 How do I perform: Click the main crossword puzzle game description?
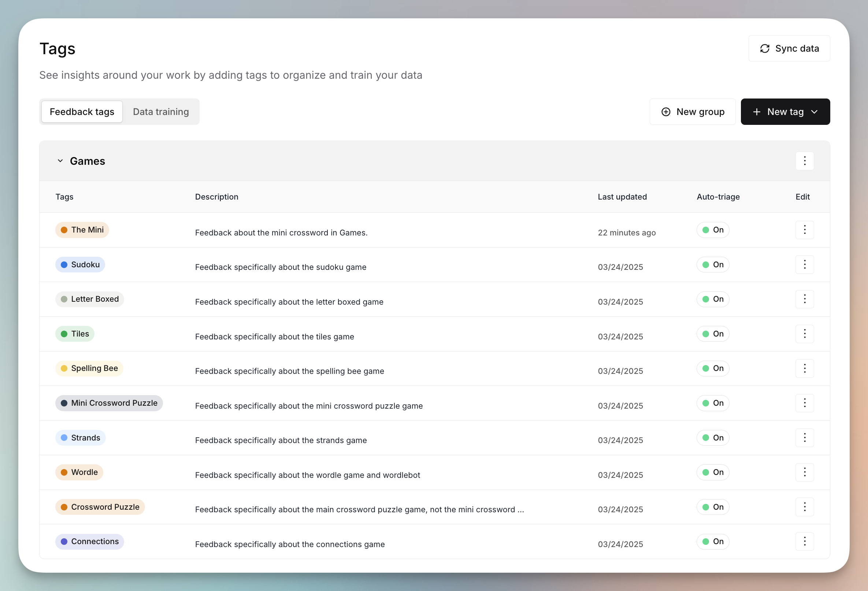(359, 510)
